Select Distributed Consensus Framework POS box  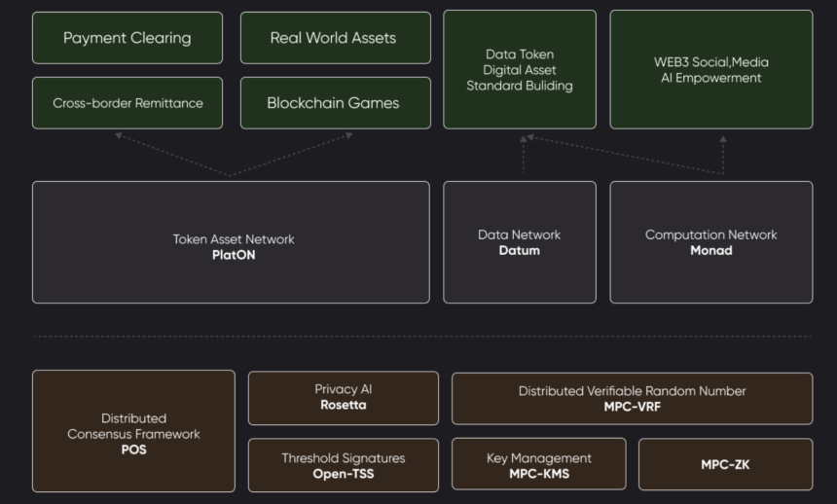click(x=133, y=431)
